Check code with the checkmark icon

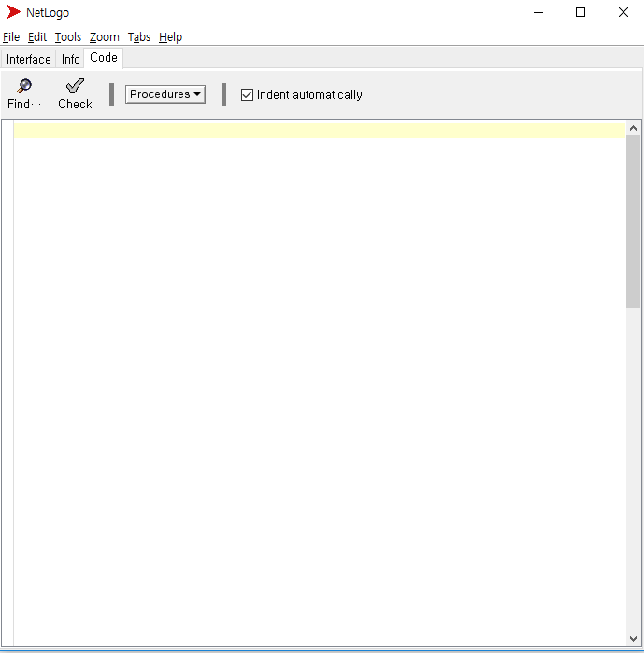75,94
